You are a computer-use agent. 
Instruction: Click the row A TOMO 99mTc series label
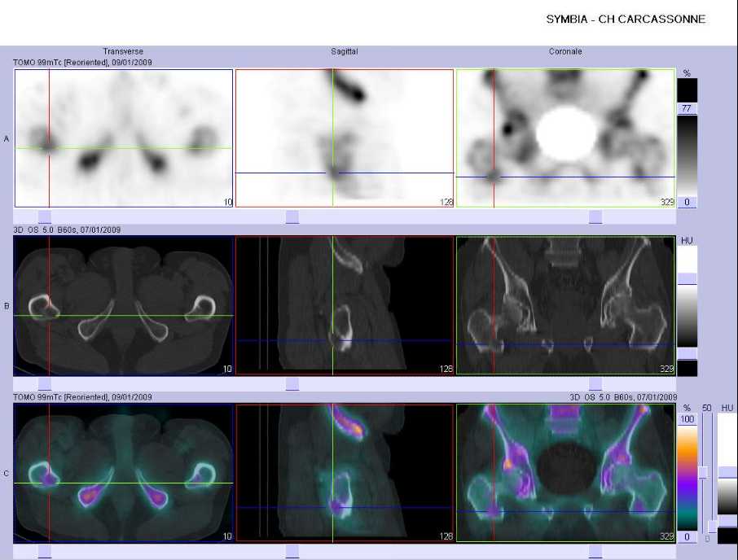pos(83,62)
